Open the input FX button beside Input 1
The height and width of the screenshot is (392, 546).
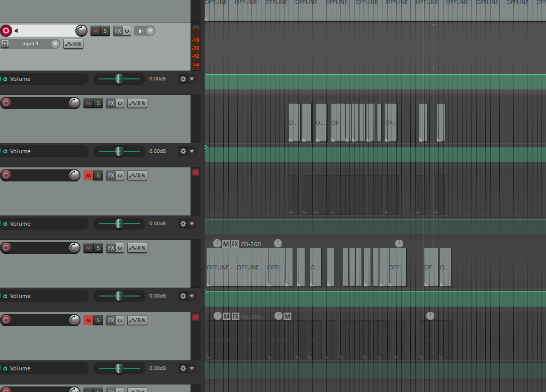5,44
